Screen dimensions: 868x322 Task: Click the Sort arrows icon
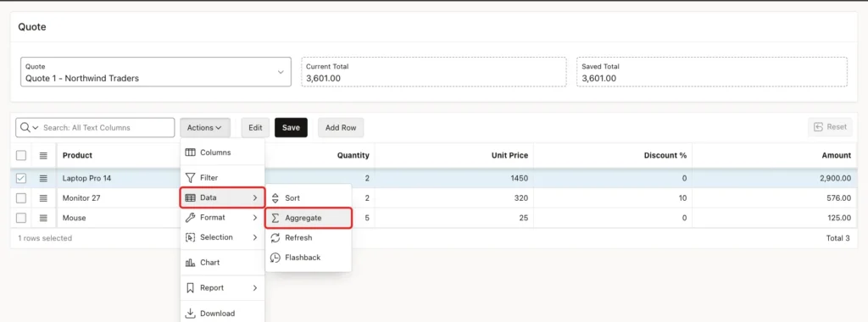275,198
